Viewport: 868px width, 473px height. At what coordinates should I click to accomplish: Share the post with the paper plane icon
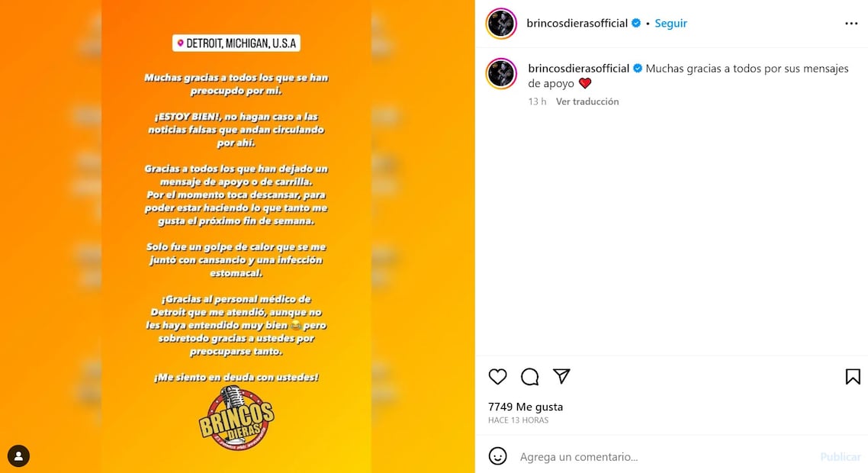(561, 376)
